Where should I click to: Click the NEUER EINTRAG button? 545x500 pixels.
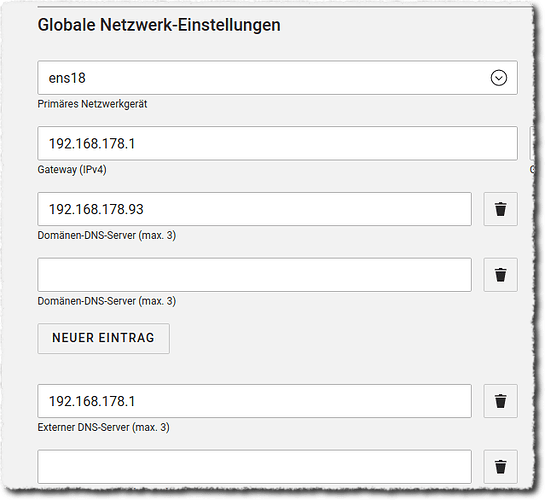[x=104, y=338]
